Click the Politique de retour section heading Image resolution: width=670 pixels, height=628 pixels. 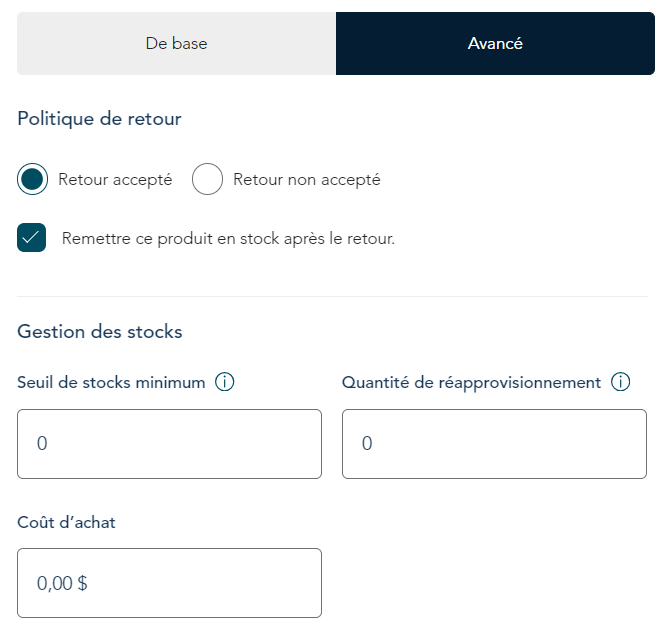pyautogui.click(x=99, y=119)
